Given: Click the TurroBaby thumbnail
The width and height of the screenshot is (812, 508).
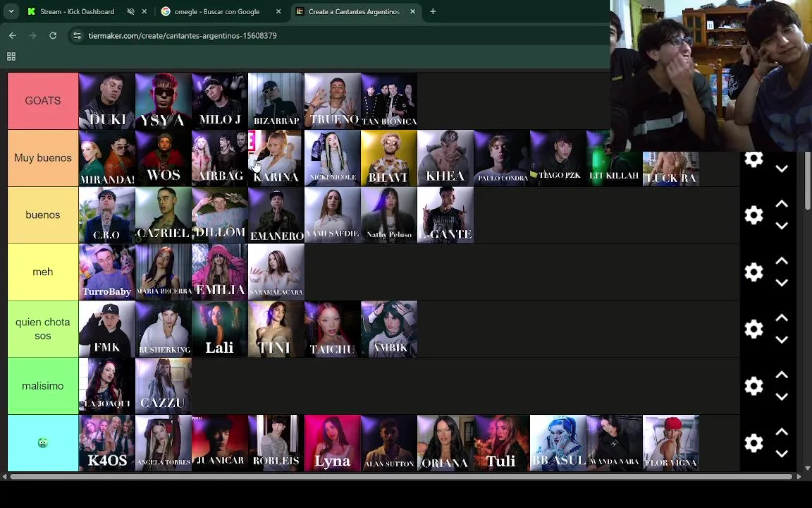Looking at the screenshot, I should pyautogui.click(x=106, y=272).
